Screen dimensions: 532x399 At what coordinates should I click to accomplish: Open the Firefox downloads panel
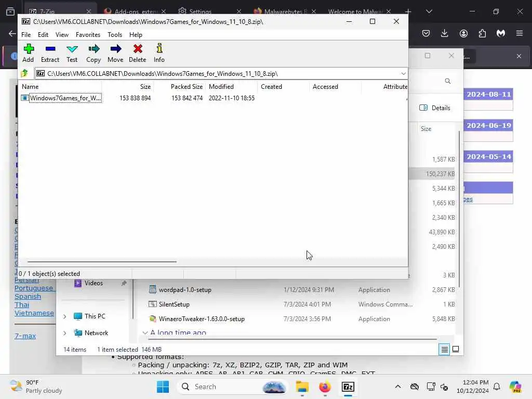tap(445, 33)
